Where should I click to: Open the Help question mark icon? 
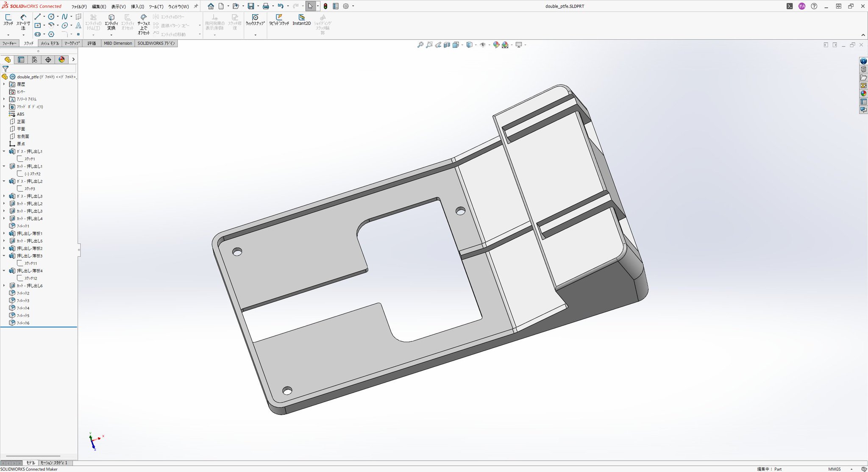pyautogui.click(x=814, y=6)
